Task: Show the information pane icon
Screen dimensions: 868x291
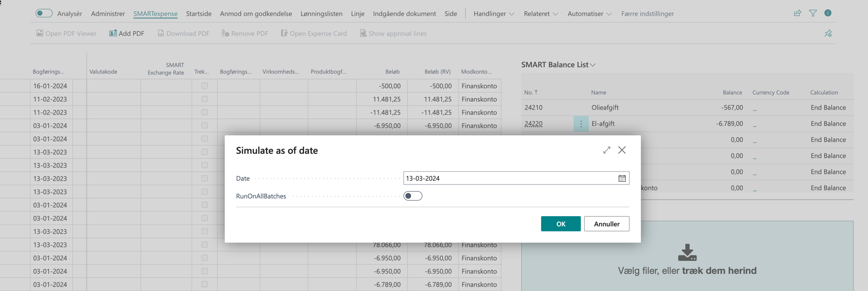Action: (827, 13)
